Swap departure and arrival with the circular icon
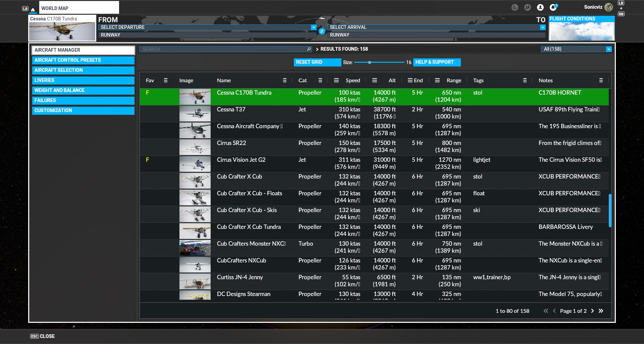This screenshot has height=344, width=644. tap(322, 31)
